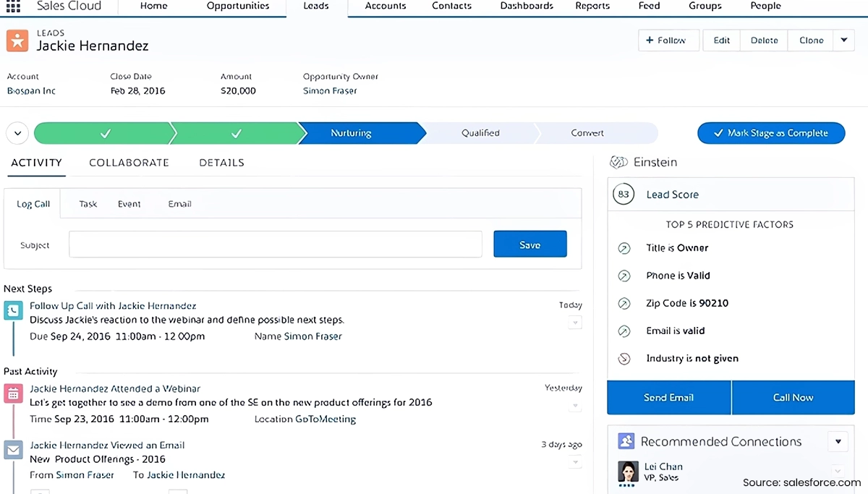Open Jackie Hernandez Attended a Webinar
The height and width of the screenshot is (494, 868).
pyautogui.click(x=115, y=389)
